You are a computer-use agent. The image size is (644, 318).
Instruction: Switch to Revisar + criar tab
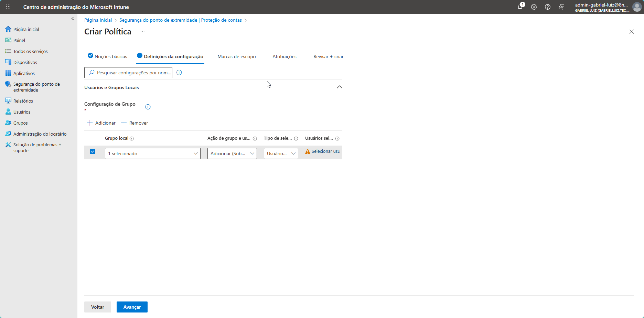(329, 56)
